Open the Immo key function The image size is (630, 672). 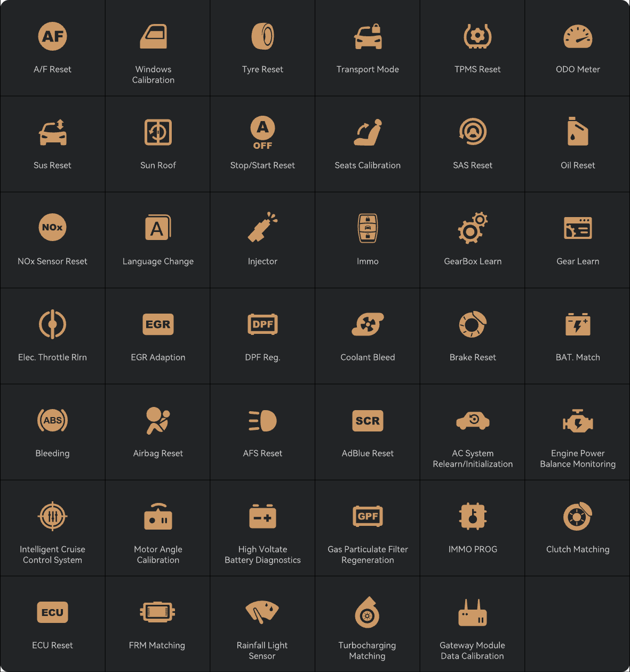(368, 240)
